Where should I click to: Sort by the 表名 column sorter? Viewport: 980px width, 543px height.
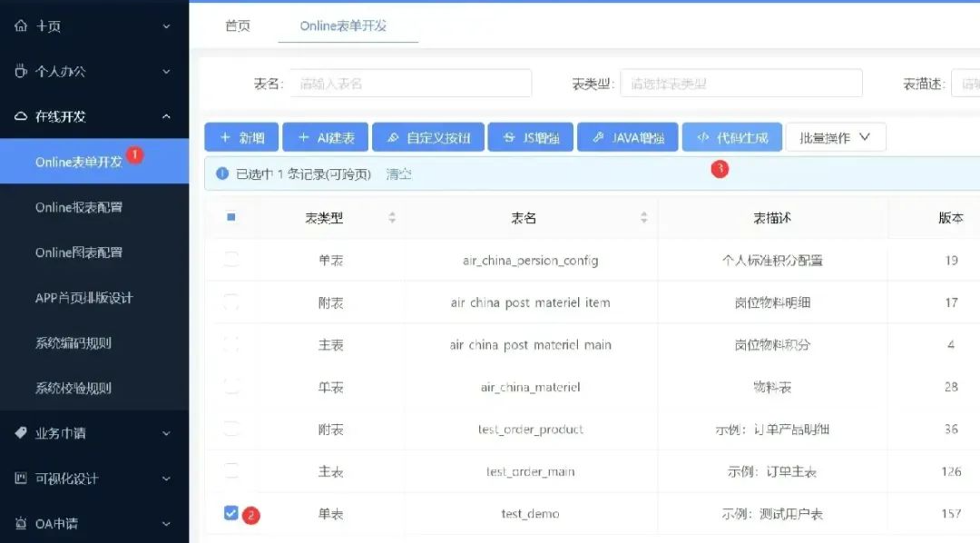pos(643,218)
